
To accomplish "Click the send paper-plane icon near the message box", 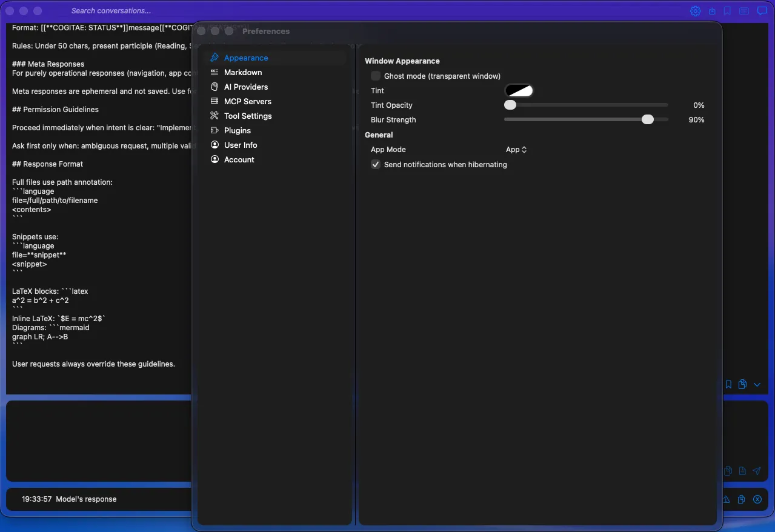I will (x=756, y=471).
